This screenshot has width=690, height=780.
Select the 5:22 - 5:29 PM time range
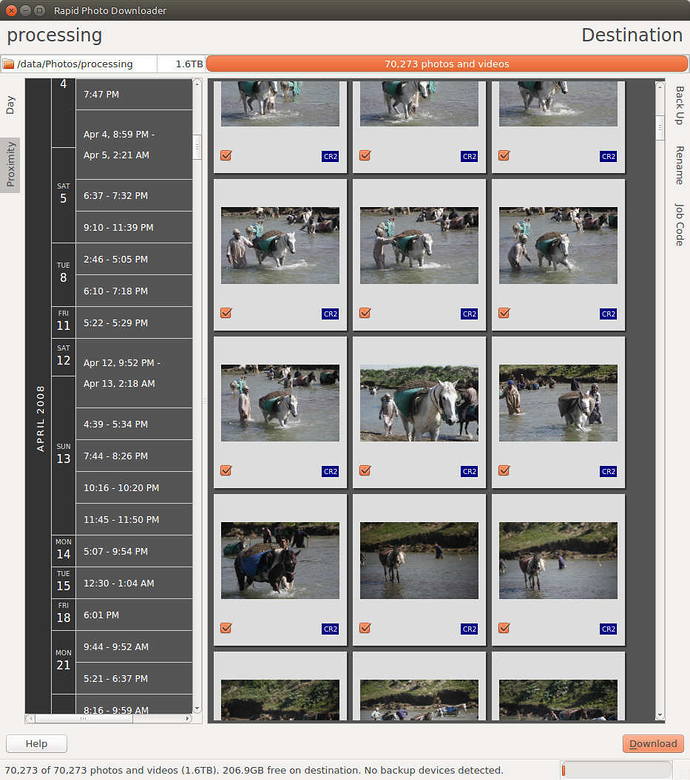point(134,323)
